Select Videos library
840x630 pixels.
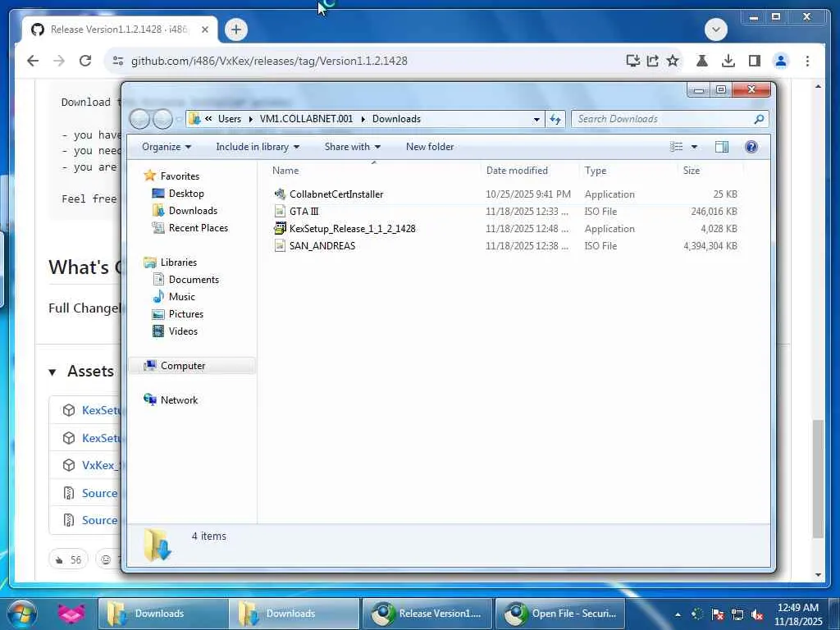pos(183,331)
